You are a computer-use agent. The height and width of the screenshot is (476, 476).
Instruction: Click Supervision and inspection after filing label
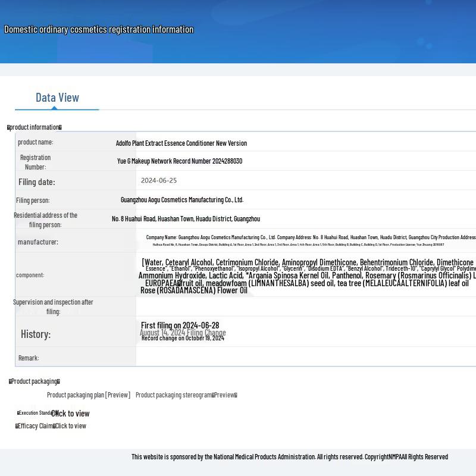[x=53, y=307]
